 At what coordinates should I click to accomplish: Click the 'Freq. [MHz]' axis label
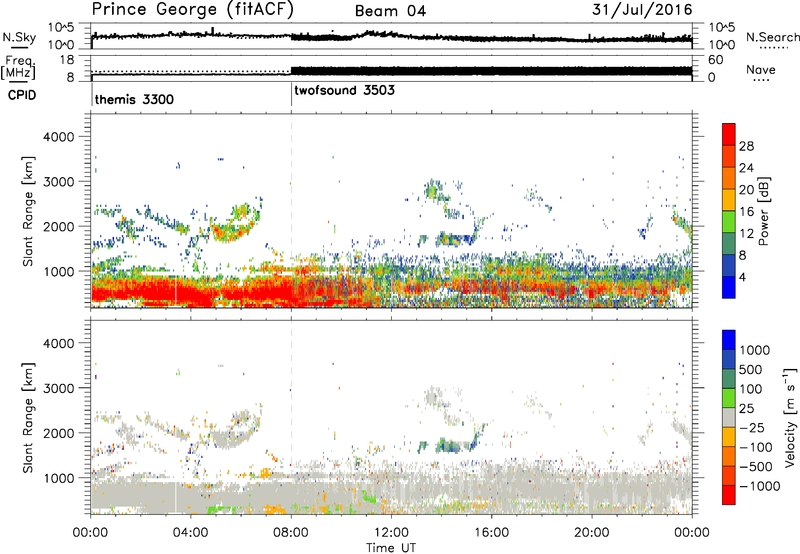click(18, 67)
